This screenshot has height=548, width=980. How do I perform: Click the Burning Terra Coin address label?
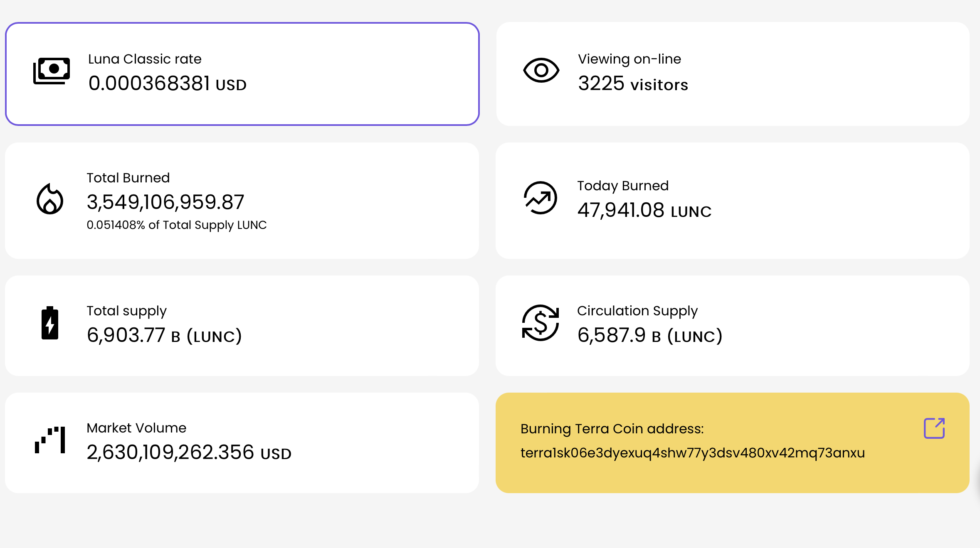[x=612, y=429]
